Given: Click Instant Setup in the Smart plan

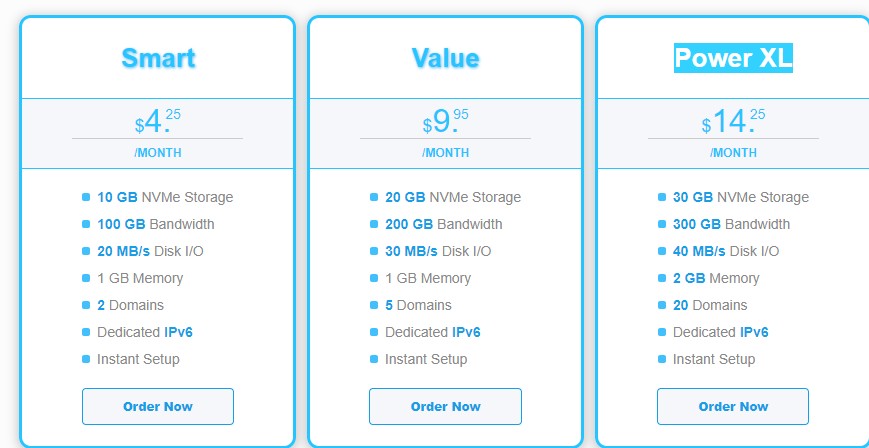Looking at the screenshot, I should point(138,359).
